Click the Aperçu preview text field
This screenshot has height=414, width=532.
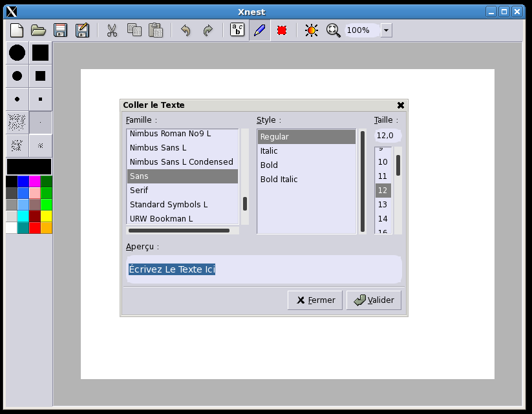pyautogui.click(x=262, y=269)
